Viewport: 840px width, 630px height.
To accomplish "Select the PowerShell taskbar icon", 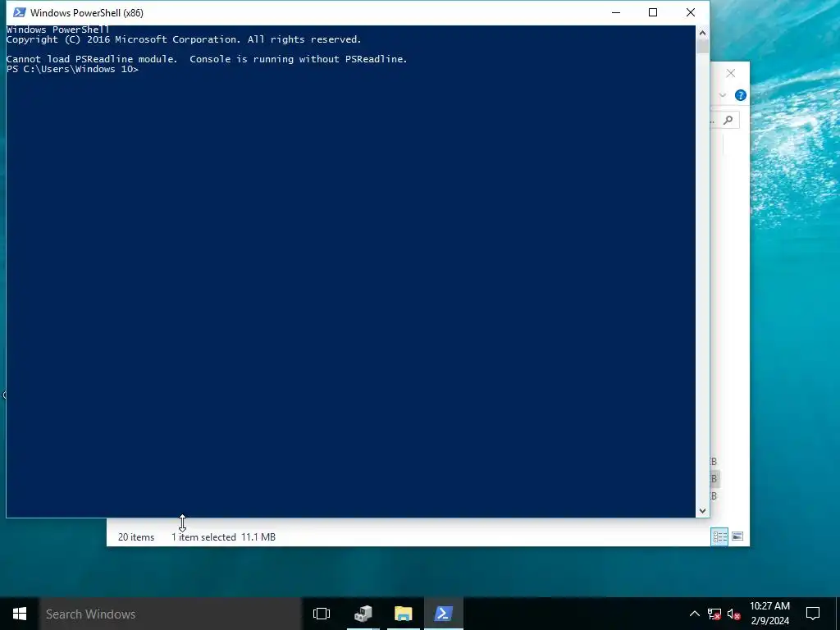I will tap(444, 614).
